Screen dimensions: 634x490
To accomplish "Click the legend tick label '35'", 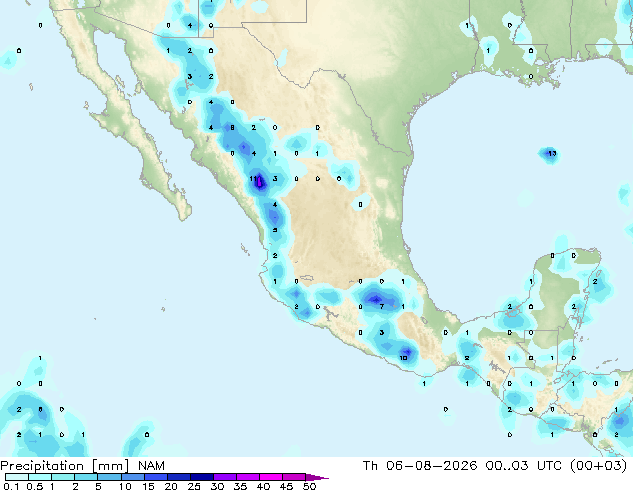I will [x=240, y=486].
